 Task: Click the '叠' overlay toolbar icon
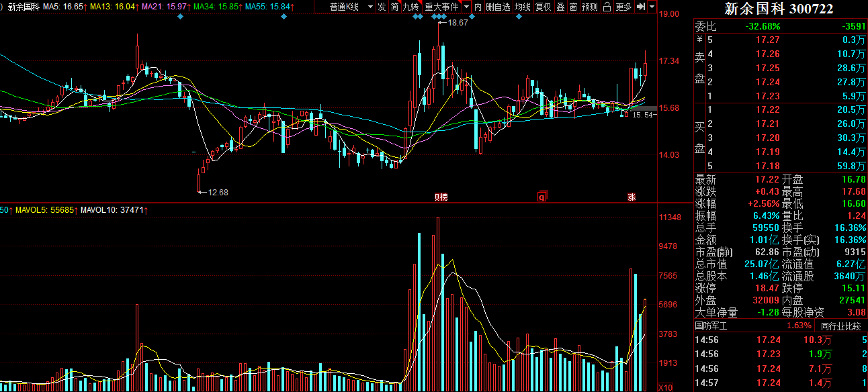pyautogui.click(x=560, y=7)
